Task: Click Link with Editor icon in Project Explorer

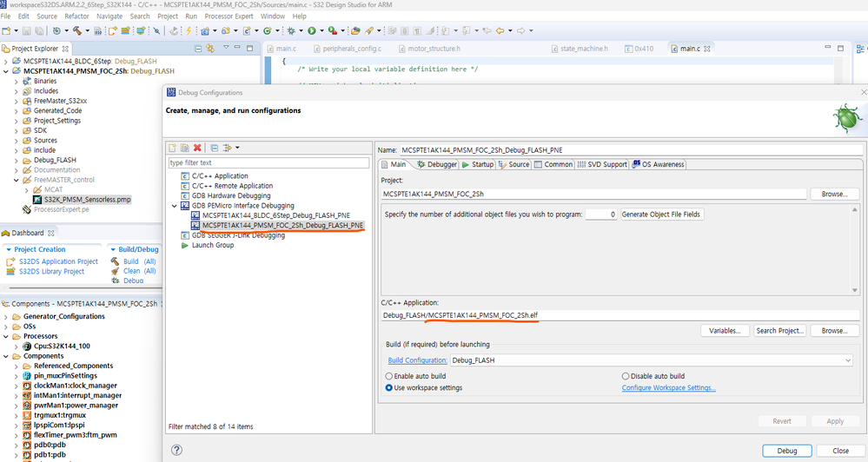Action: click(210, 49)
